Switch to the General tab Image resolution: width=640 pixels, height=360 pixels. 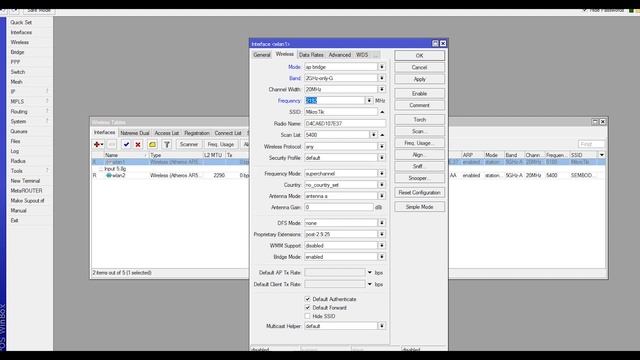point(262,55)
